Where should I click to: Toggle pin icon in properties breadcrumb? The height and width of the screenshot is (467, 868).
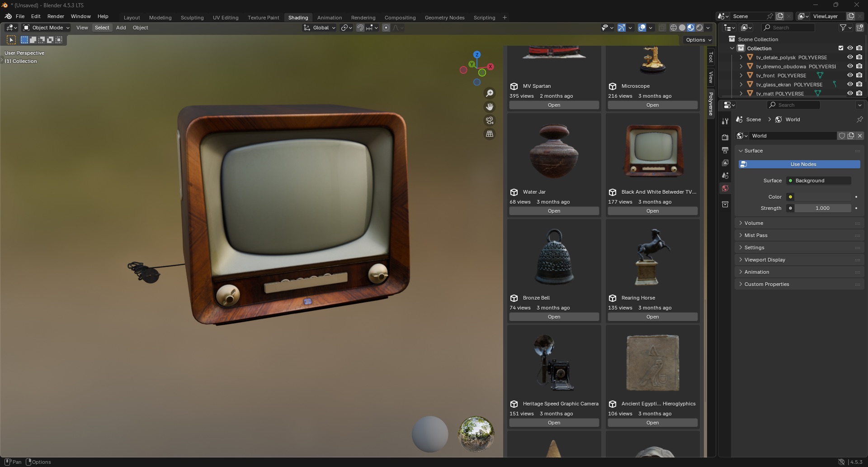pos(859,119)
